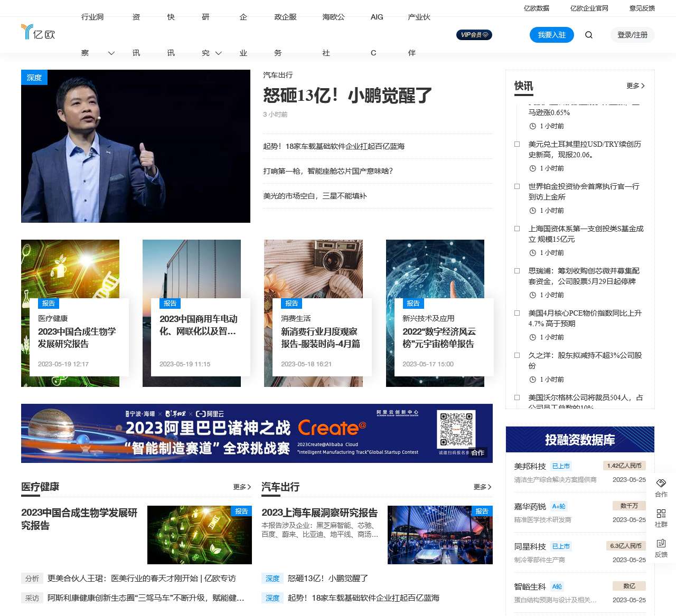Click clock icon under 美元兑土耳其里拉 news
This screenshot has height=616, width=676.
[533, 168]
